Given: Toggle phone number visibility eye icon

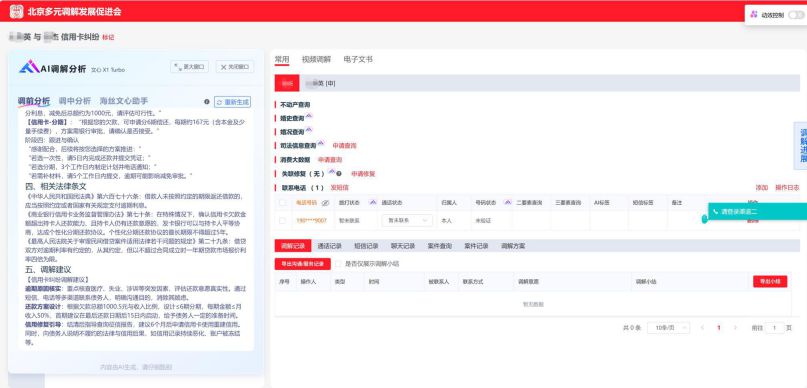Looking at the screenshot, I should tap(325, 203).
